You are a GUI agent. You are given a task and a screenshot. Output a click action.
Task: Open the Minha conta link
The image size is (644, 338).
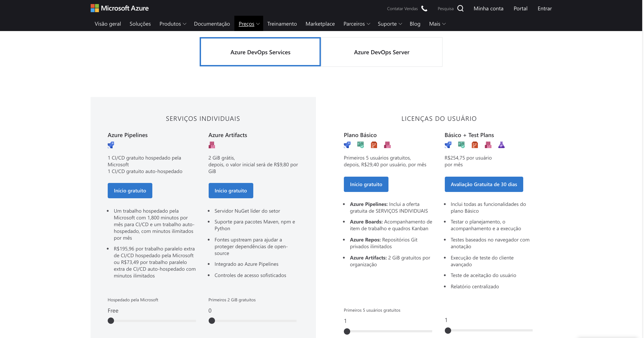point(488,9)
